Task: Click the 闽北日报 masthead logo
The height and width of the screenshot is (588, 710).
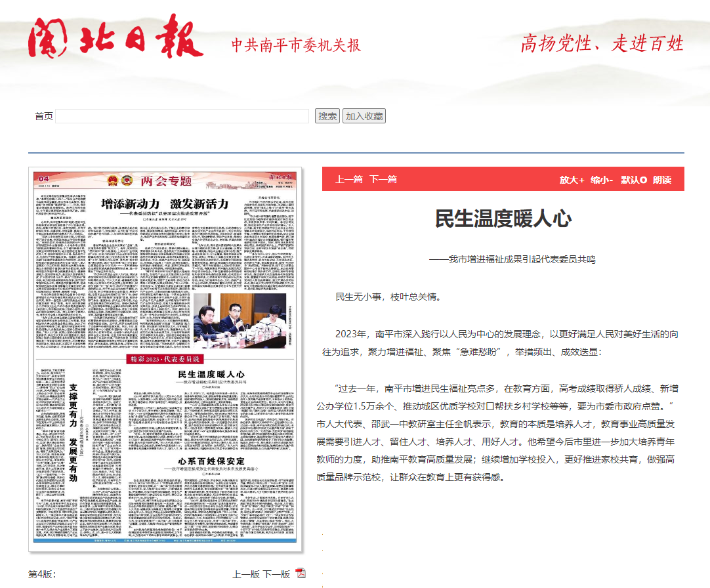Action: (115, 37)
